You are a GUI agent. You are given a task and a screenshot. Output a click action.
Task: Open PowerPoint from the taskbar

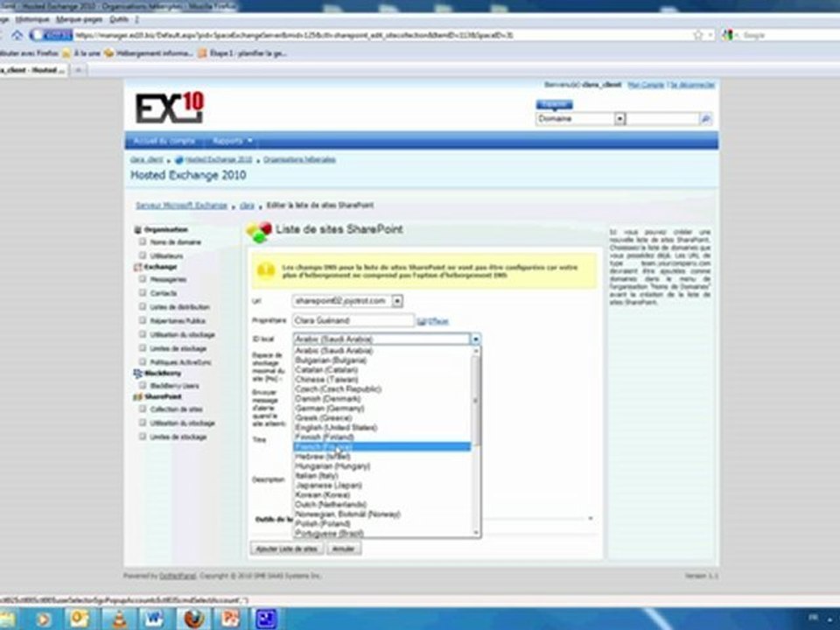[x=230, y=619]
